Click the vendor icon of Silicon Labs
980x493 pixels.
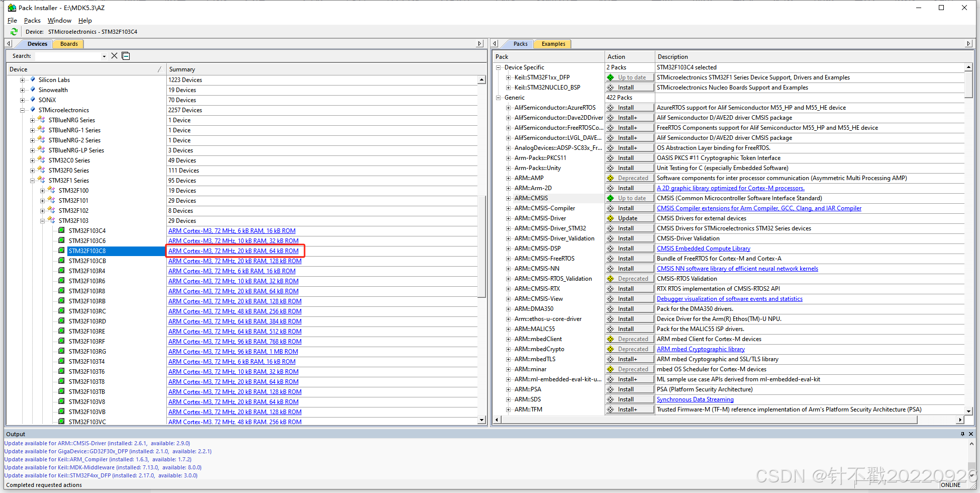pyautogui.click(x=33, y=79)
